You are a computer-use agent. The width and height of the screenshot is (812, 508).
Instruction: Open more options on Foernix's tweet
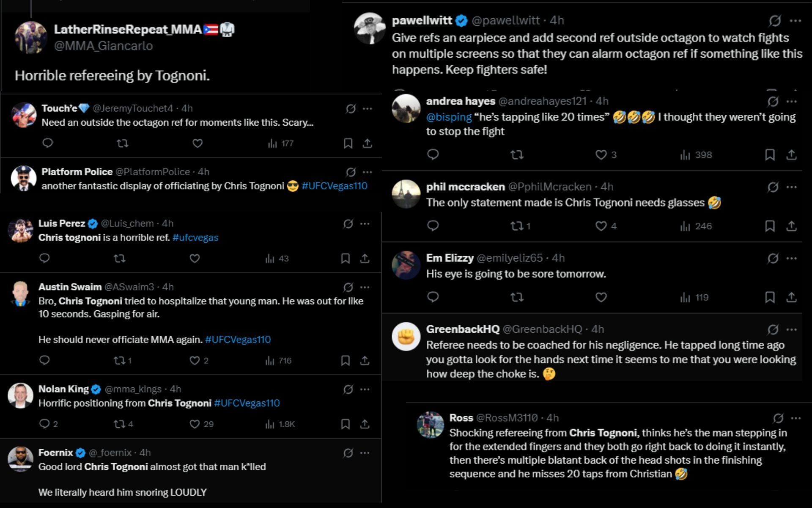364,452
